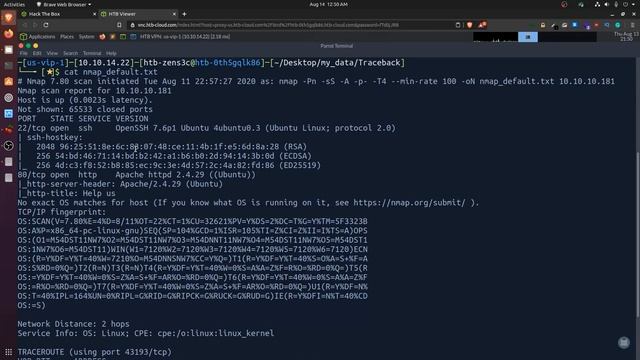640x360 pixels.
Task: Close the Hack The Box tab
Action: click(x=95, y=14)
